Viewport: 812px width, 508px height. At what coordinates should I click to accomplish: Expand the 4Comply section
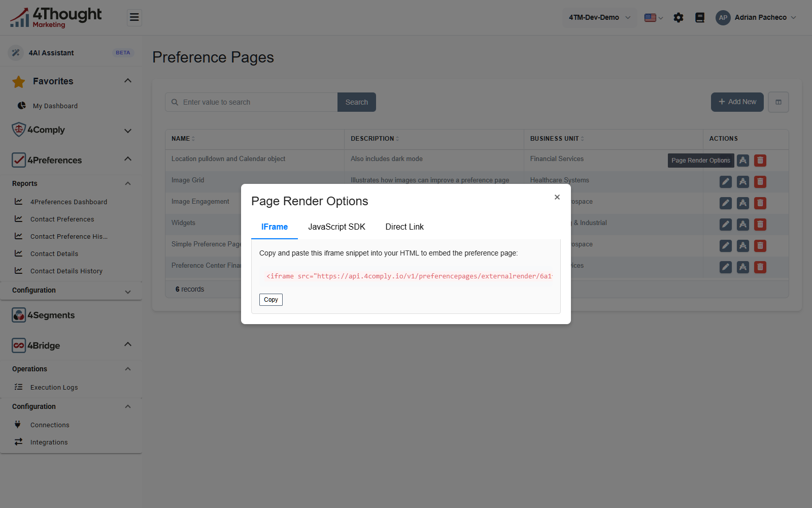(128, 131)
